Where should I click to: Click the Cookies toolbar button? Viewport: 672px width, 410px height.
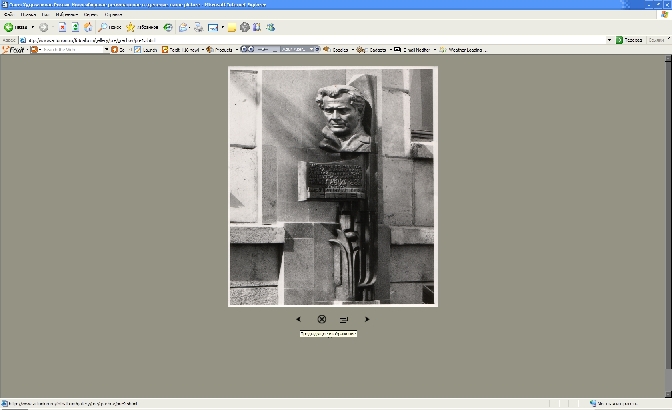pyautogui.click(x=336, y=50)
